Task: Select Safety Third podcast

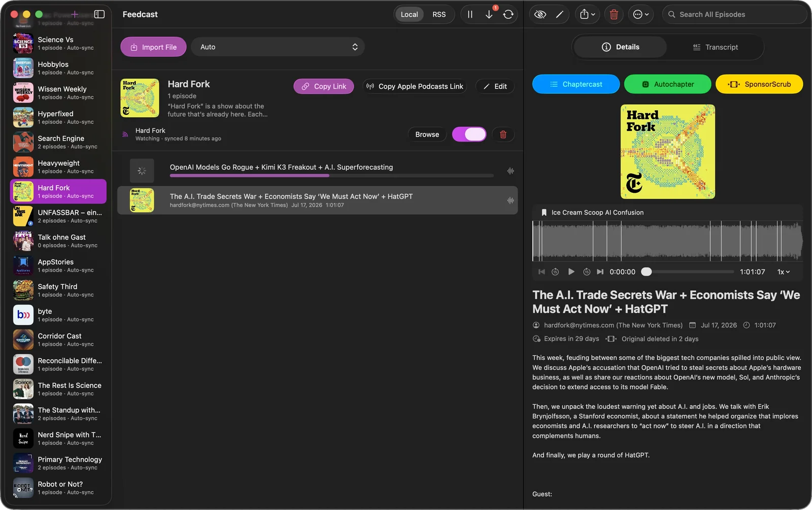Action: pos(58,290)
